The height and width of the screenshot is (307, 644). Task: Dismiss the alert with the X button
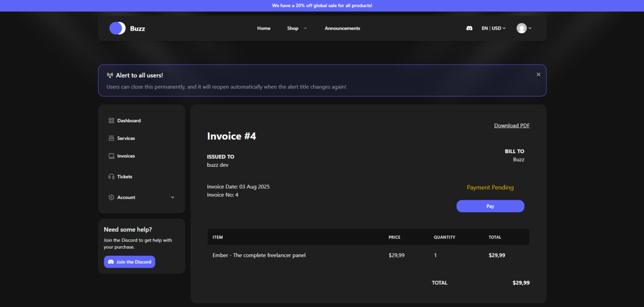pos(538,74)
